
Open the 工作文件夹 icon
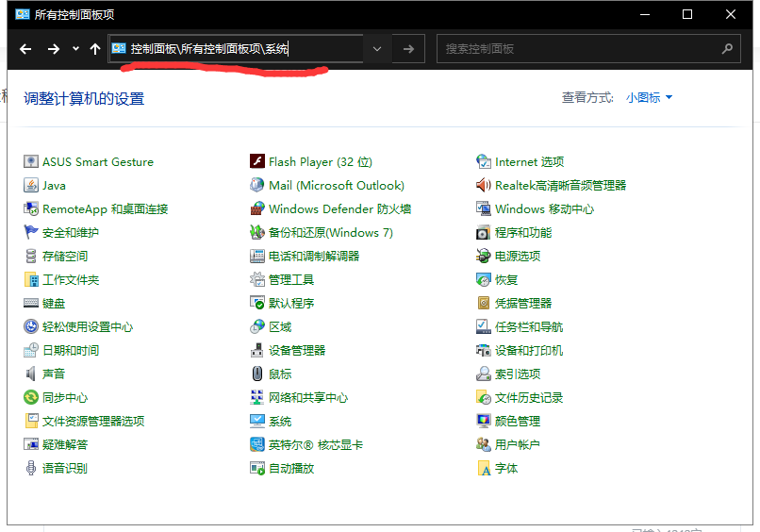click(31, 280)
